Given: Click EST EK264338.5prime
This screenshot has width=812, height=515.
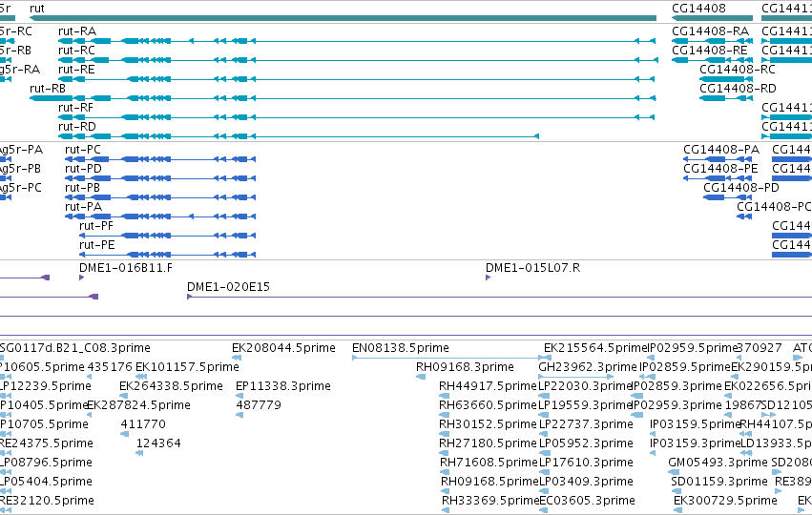Looking at the screenshot, I should pyautogui.click(x=171, y=386).
